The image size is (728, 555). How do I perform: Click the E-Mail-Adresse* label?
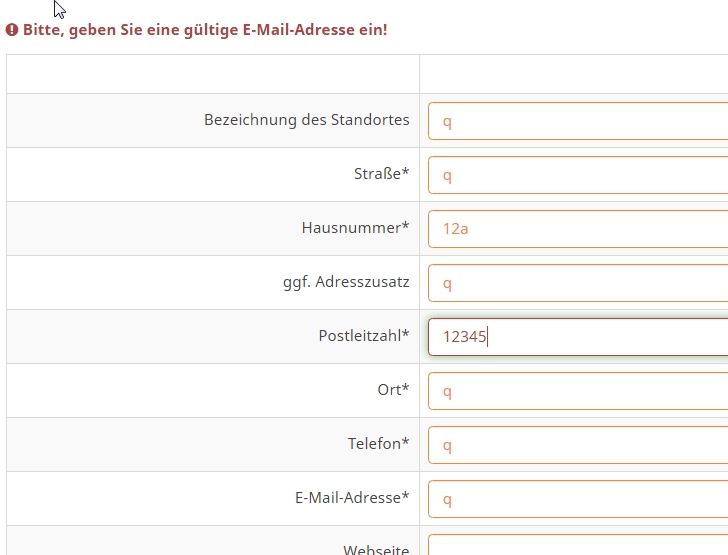tap(352, 498)
